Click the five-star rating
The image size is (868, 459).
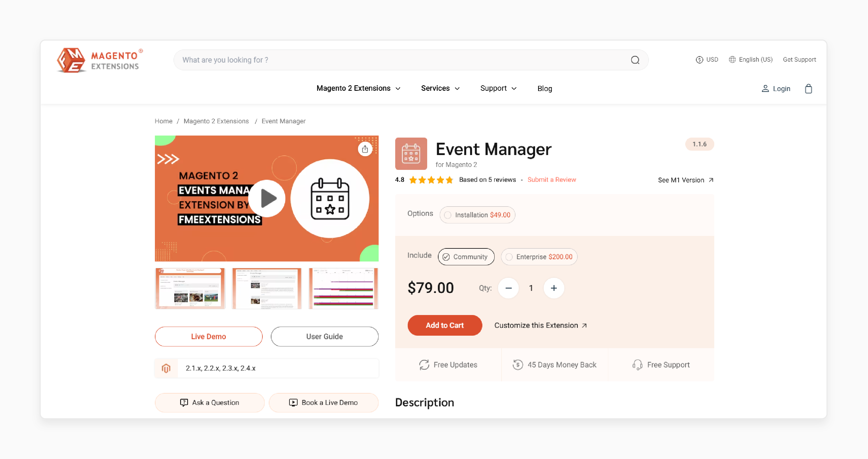coord(431,180)
